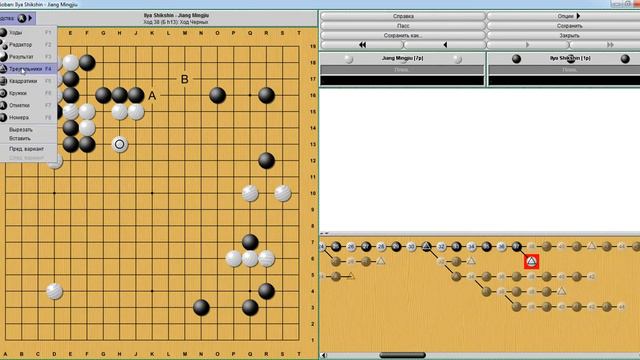Screen dimensions: 640x360
Task: Click black stone at N3
Action: point(201,307)
